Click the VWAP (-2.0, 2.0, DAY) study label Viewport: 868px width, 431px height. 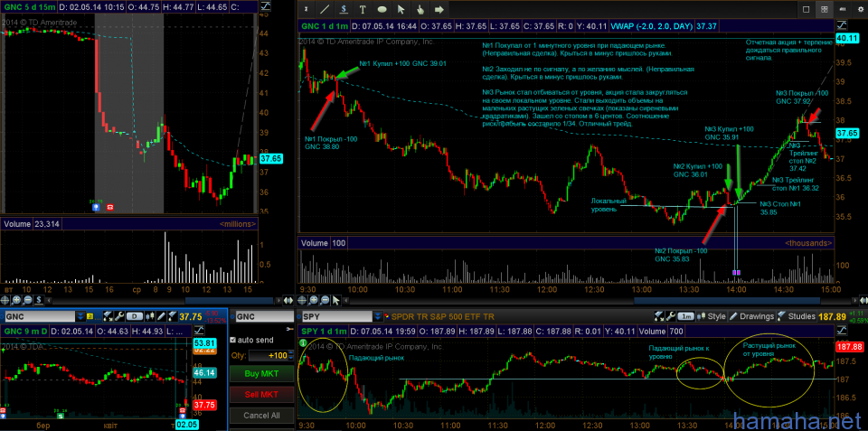(652, 26)
